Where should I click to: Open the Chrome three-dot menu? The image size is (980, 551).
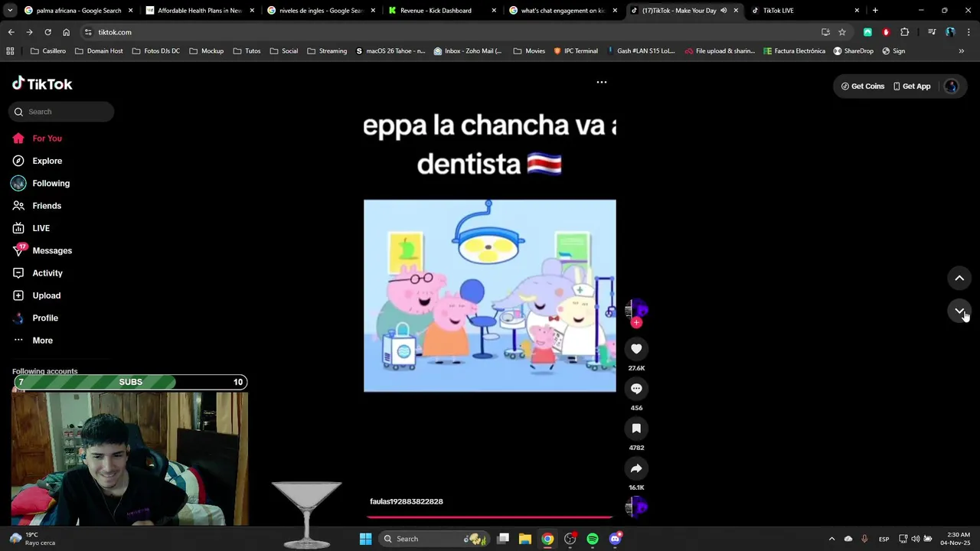click(969, 32)
